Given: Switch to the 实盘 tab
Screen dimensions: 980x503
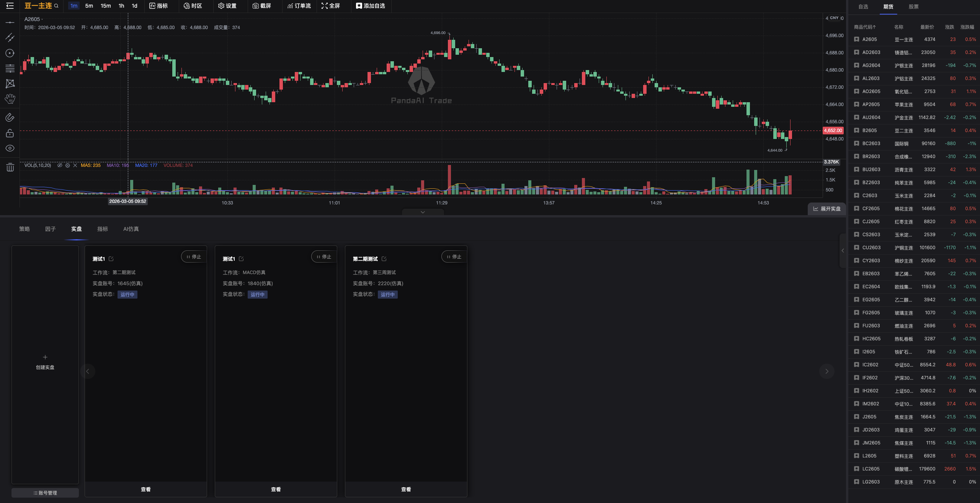Looking at the screenshot, I should tap(77, 229).
